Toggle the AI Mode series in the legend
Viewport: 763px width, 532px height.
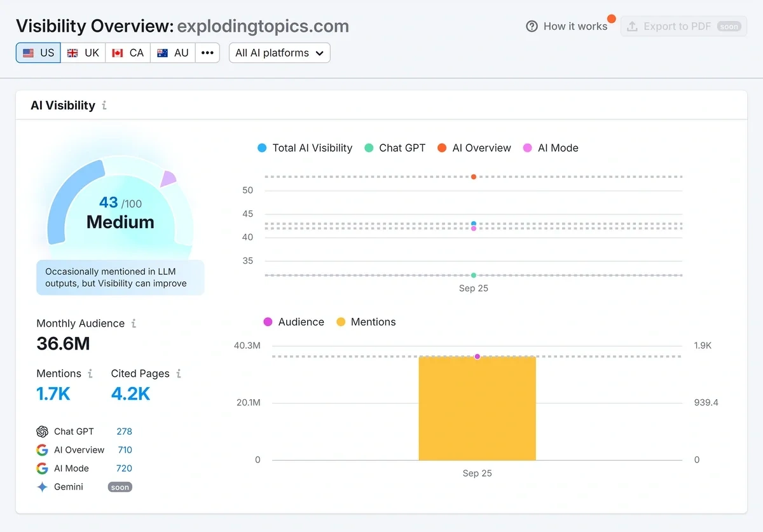(x=551, y=147)
